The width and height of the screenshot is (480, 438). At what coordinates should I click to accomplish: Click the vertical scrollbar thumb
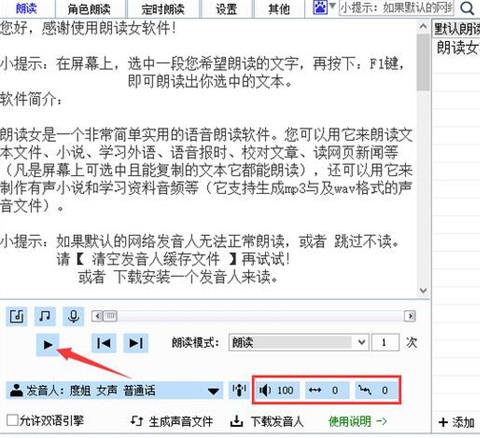(423, 62)
